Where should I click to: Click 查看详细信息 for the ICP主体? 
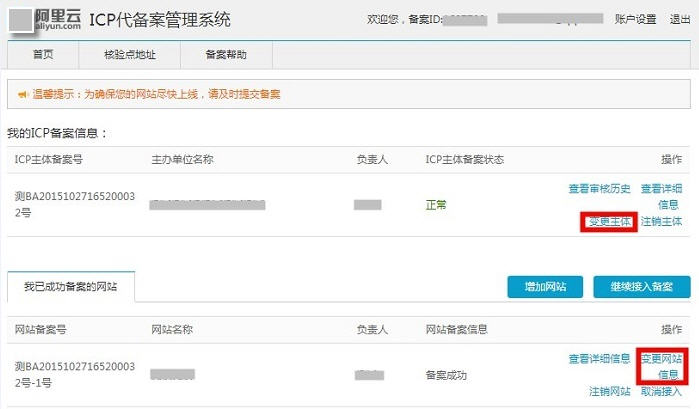click(x=661, y=196)
